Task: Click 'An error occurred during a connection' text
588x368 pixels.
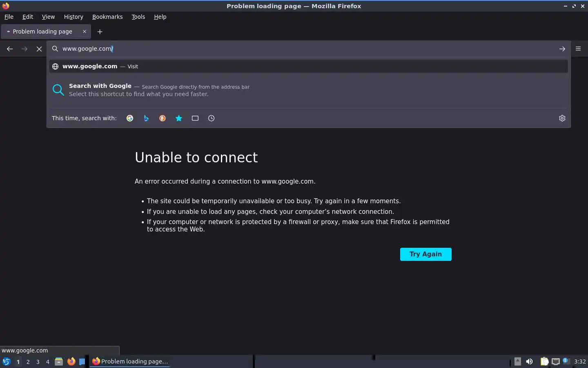Action: coord(225,181)
